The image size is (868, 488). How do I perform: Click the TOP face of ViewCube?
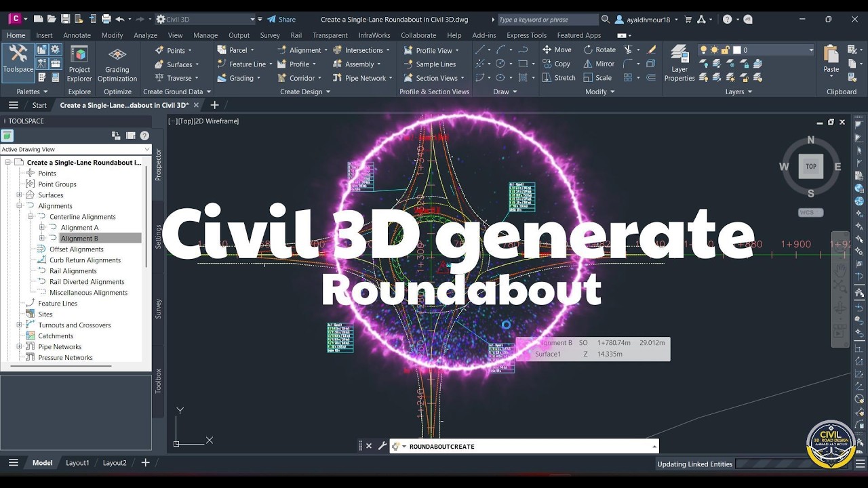pyautogui.click(x=811, y=166)
